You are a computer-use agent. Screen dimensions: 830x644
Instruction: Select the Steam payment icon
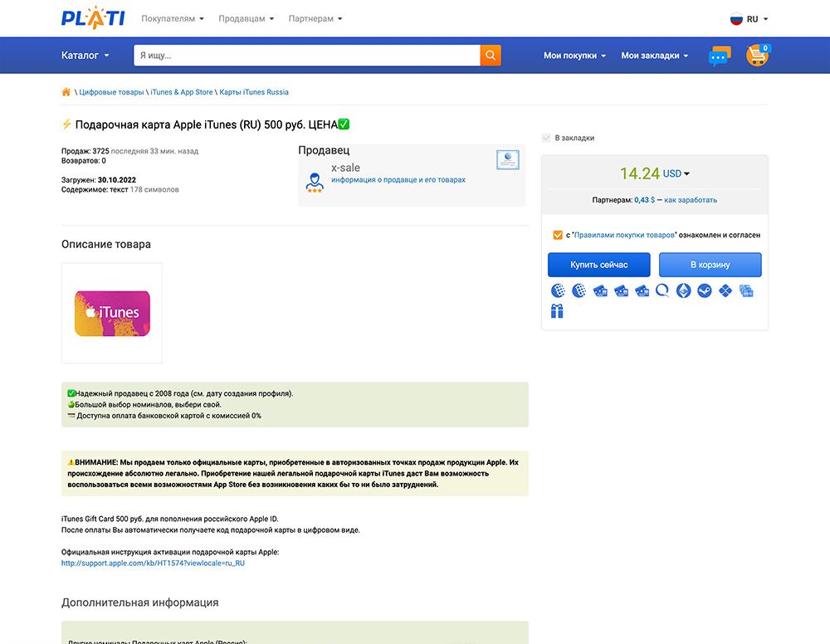pos(705,290)
